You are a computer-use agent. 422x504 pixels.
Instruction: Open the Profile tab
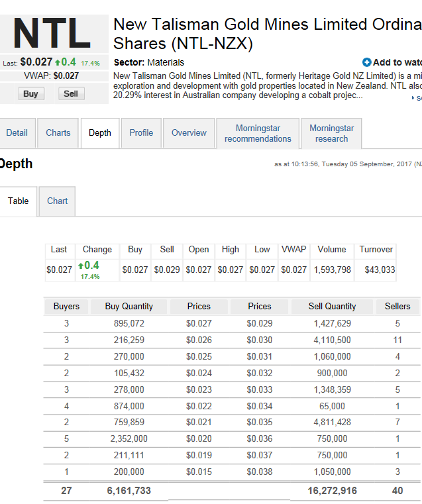tap(141, 132)
